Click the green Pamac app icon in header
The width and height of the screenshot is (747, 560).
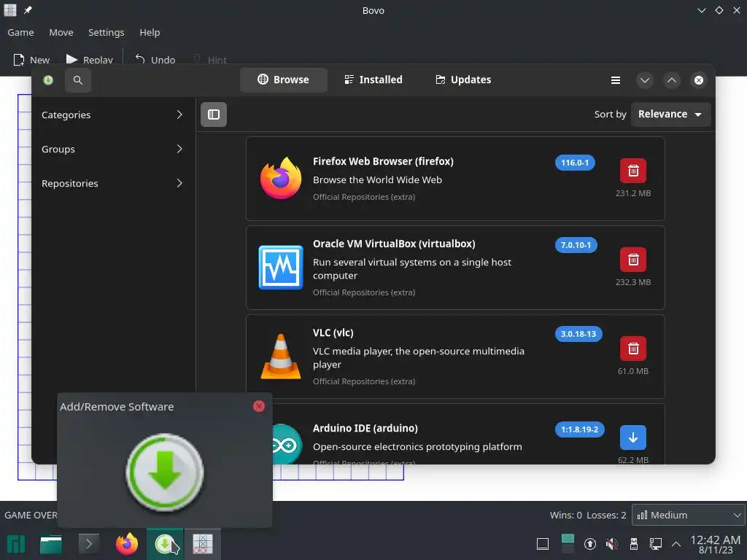(x=48, y=80)
